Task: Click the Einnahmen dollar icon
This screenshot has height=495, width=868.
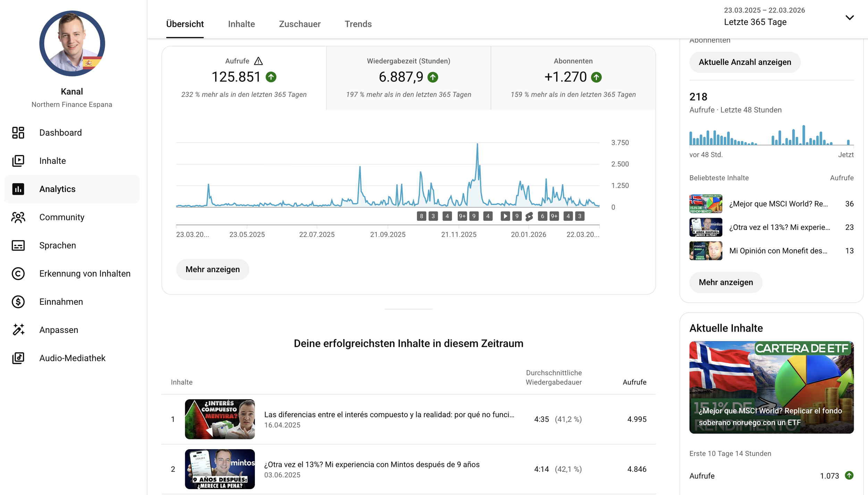Action: [18, 302]
